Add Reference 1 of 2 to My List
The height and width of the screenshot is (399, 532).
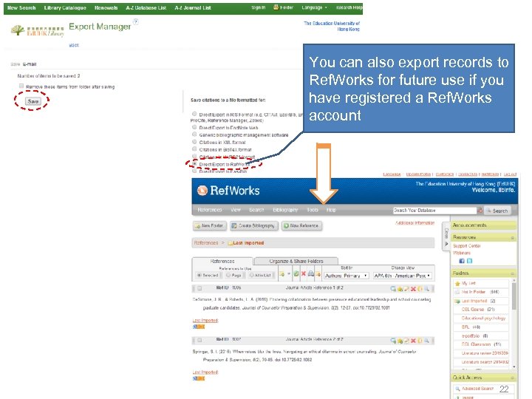click(x=400, y=289)
